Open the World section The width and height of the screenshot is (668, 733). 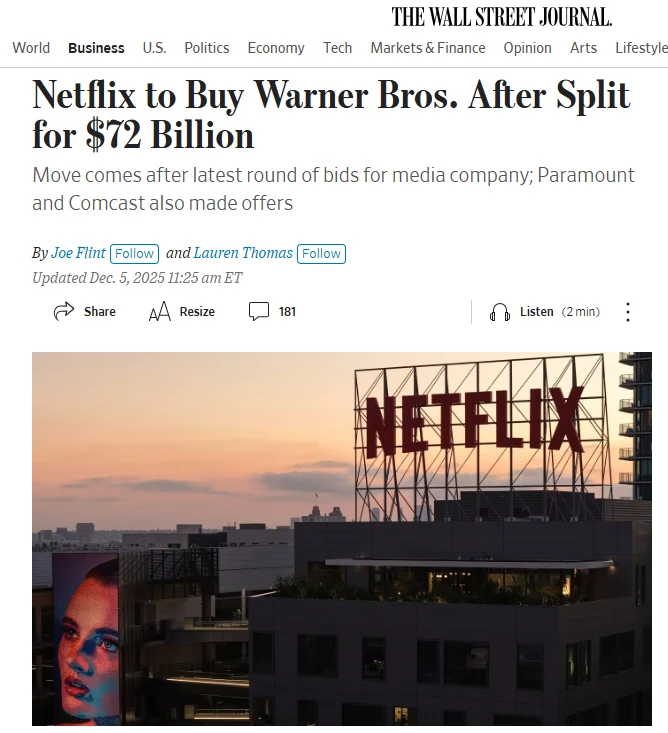click(x=31, y=48)
